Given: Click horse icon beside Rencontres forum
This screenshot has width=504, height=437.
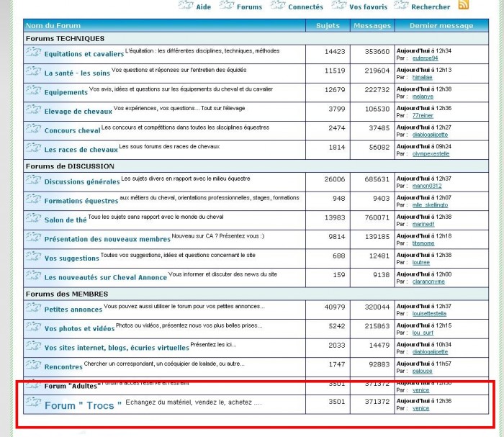Looking at the screenshot, I should (33, 365).
